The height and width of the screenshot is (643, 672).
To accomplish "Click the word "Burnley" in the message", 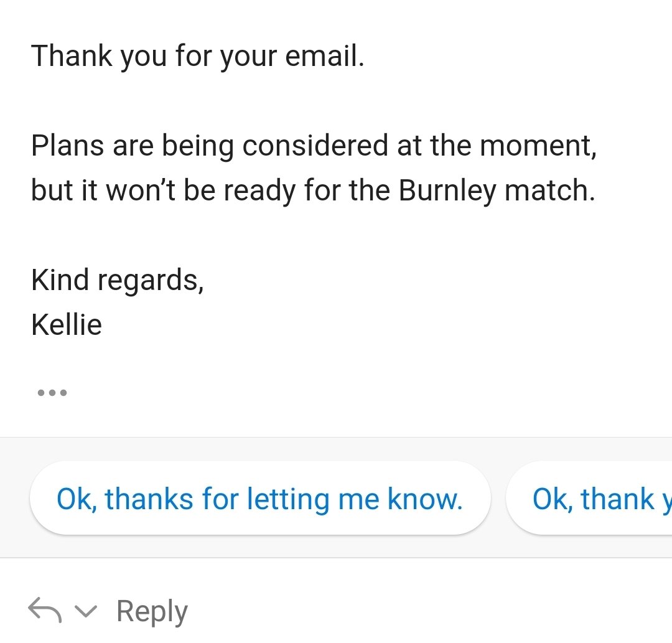I will tap(446, 190).
